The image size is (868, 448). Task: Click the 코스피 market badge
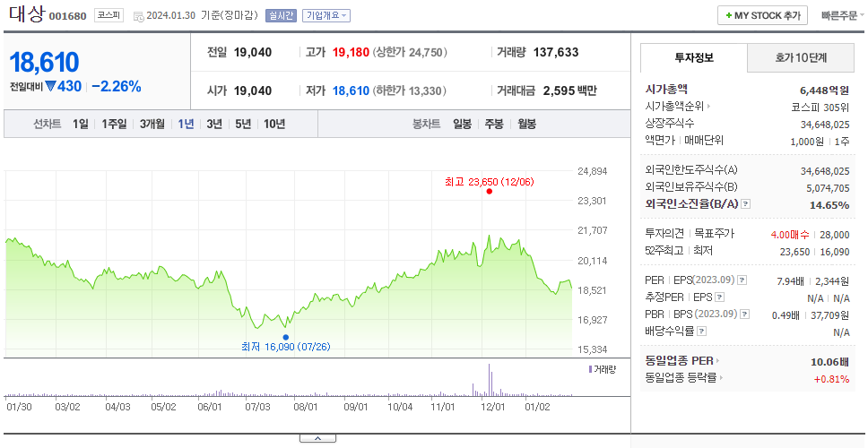pyautogui.click(x=108, y=15)
